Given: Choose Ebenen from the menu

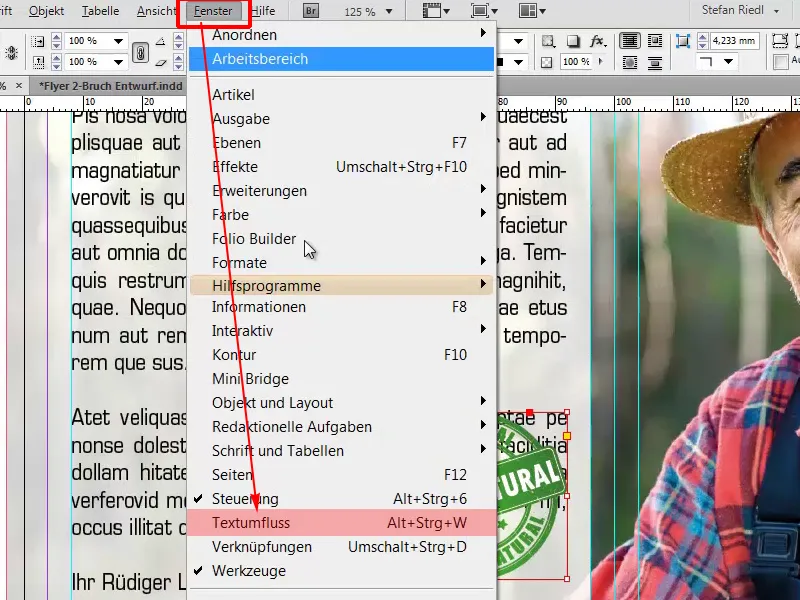Looking at the screenshot, I should [341, 143].
